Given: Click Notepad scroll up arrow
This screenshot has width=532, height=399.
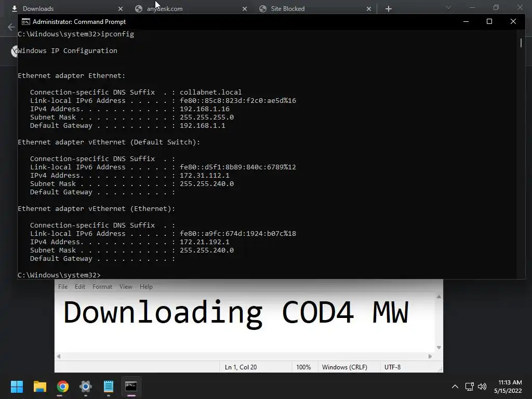Looking at the screenshot, I should [x=438, y=297].
